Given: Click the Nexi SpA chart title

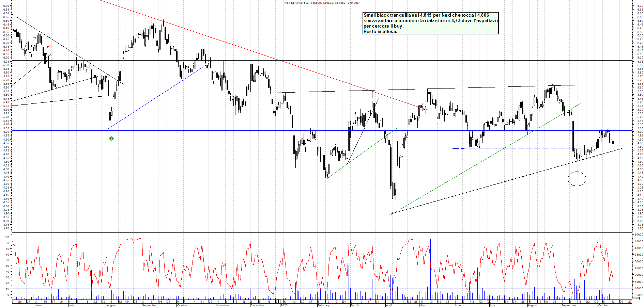Looking at the screenshot, I should click(x=322, y=3).
